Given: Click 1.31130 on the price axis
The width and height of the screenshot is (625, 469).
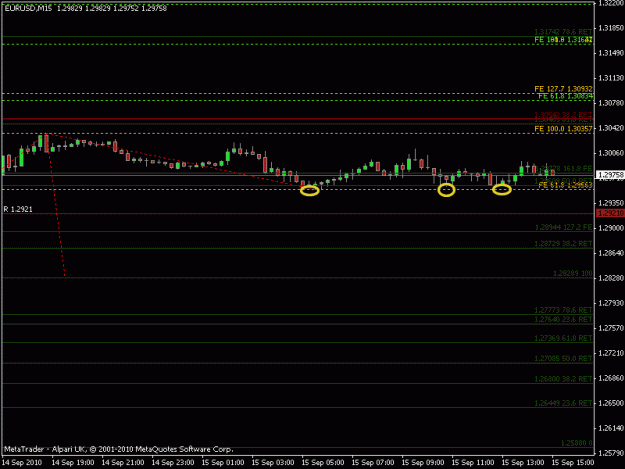Looking at the screenshot, I should [611, 78].
